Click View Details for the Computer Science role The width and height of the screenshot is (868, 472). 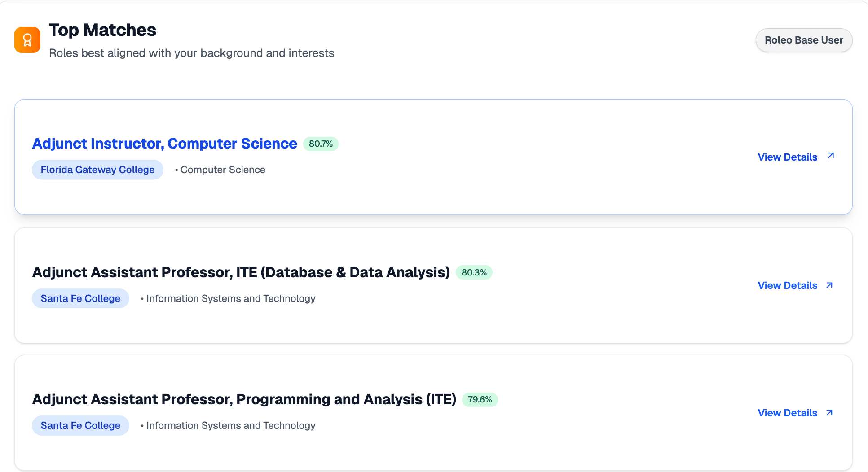click(787, 157)
